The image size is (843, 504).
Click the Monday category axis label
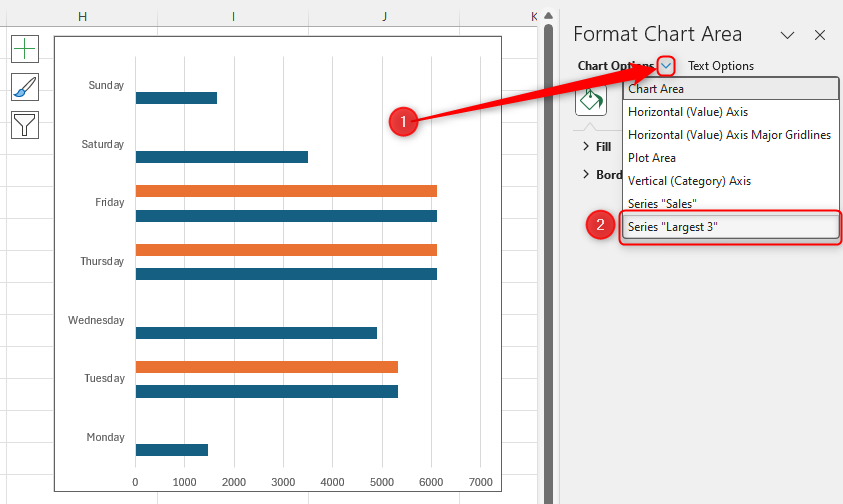[105, 437]
